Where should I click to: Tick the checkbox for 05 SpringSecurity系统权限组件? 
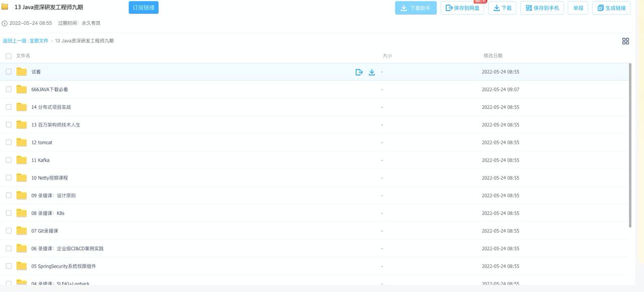pos(9,266)
